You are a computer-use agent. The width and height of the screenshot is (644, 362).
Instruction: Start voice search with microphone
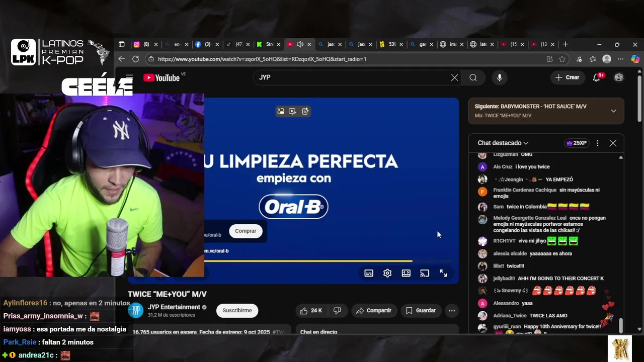(500, 77)
